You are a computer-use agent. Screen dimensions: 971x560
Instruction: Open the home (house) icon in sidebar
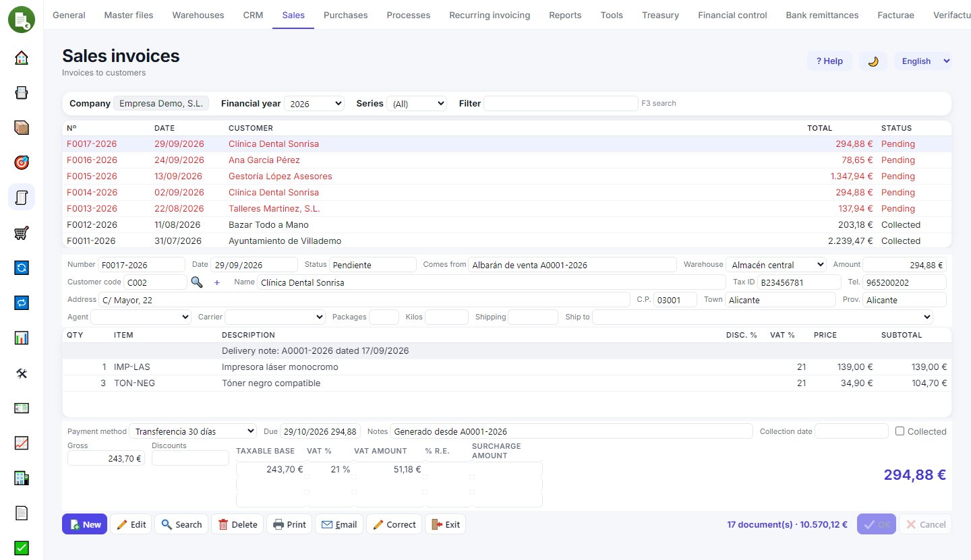(22, 57)
